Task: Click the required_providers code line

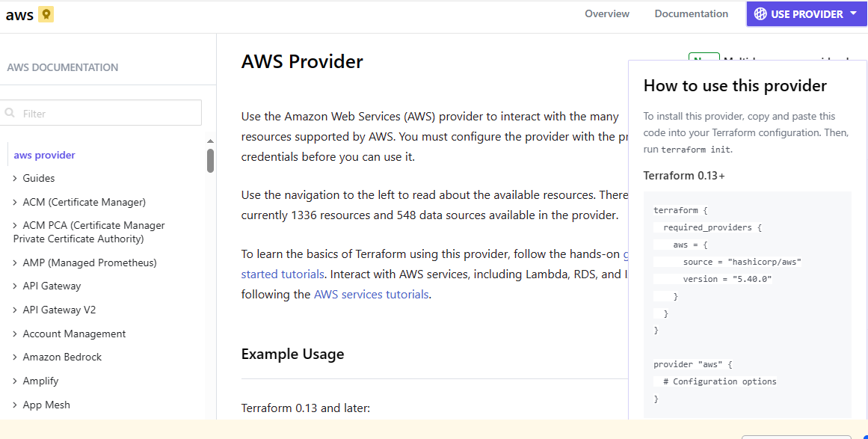Action: tap(712, 227)
